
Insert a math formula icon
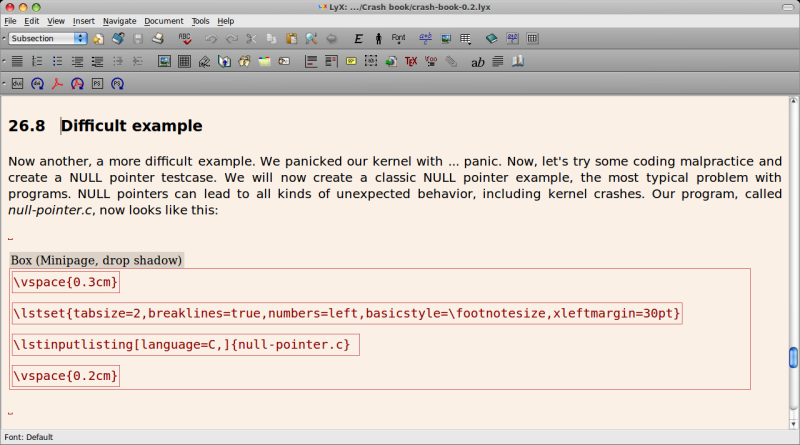click(x=424, y=39)
